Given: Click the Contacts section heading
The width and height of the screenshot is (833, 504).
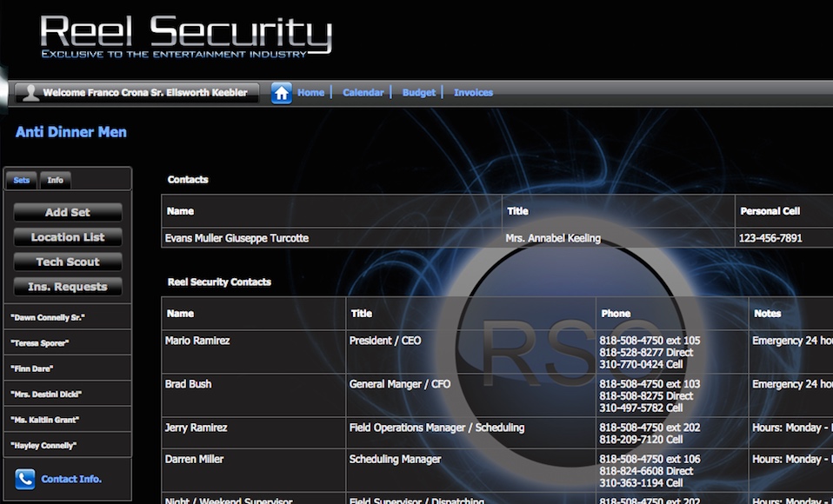Looking at the screenshot, I should click(x=188, y=180).
